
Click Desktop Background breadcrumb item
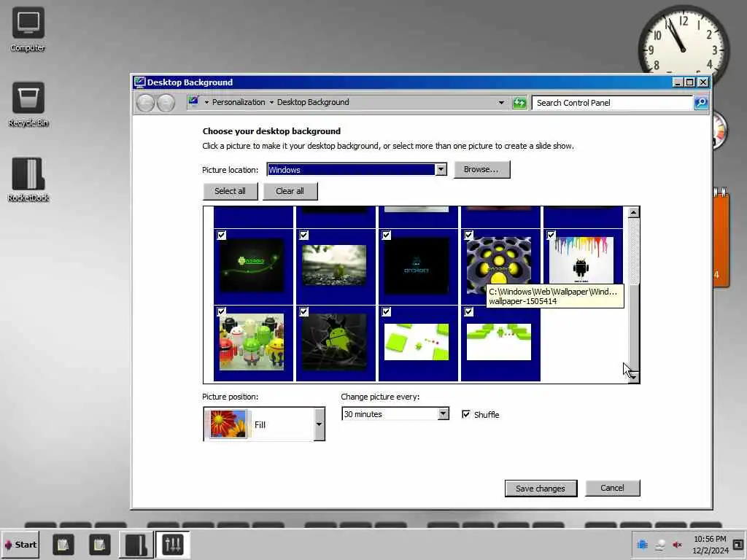[313, 102]
